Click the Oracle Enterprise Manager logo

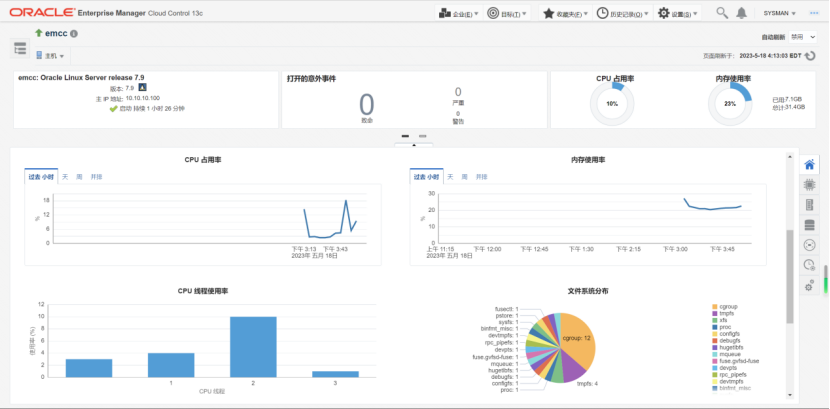tap(106, 12)
